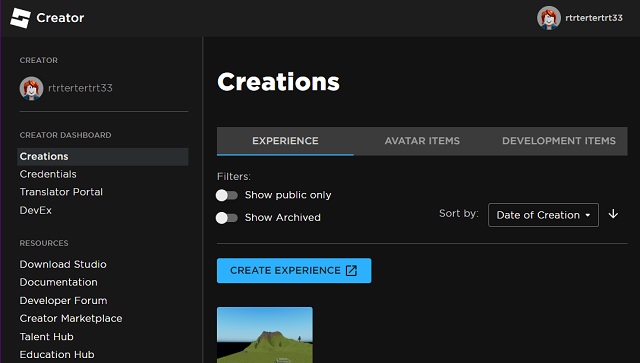Reverse sort order with the arrow icon
Image resolution: width=640 pixels, height=363 pixels.
pyautogui.click(x=613, y=214)
